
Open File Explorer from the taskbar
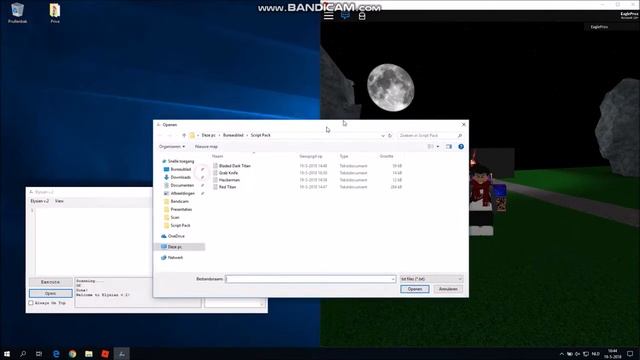click(89, 354)
